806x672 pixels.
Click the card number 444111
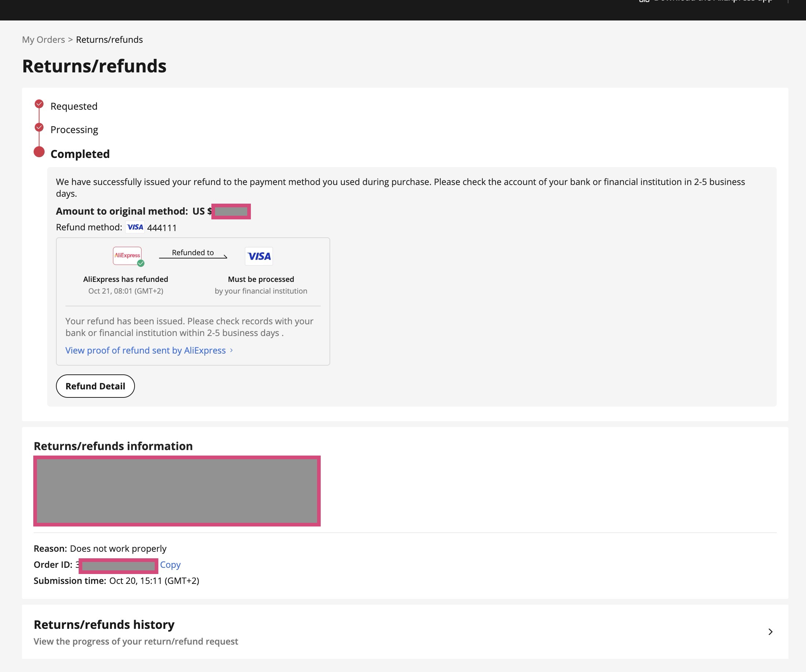point(162,227)
